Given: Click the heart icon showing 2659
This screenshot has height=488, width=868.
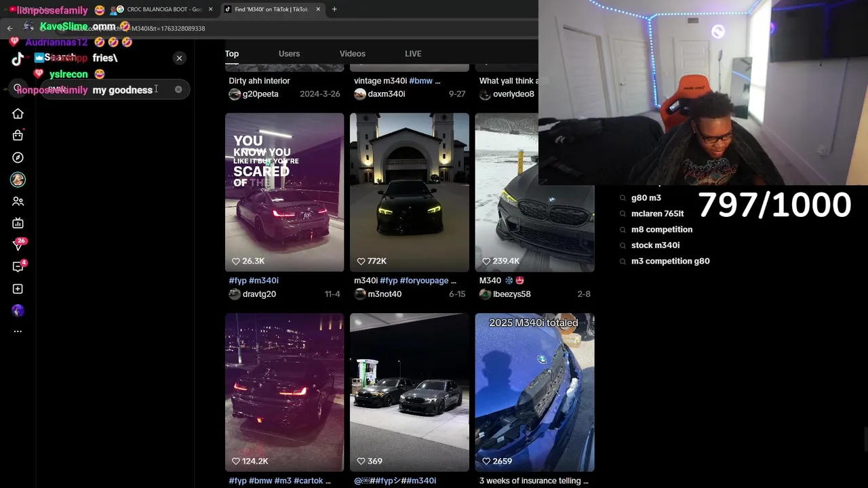Looking at the screenshot, I should click(x=486, y=461).
